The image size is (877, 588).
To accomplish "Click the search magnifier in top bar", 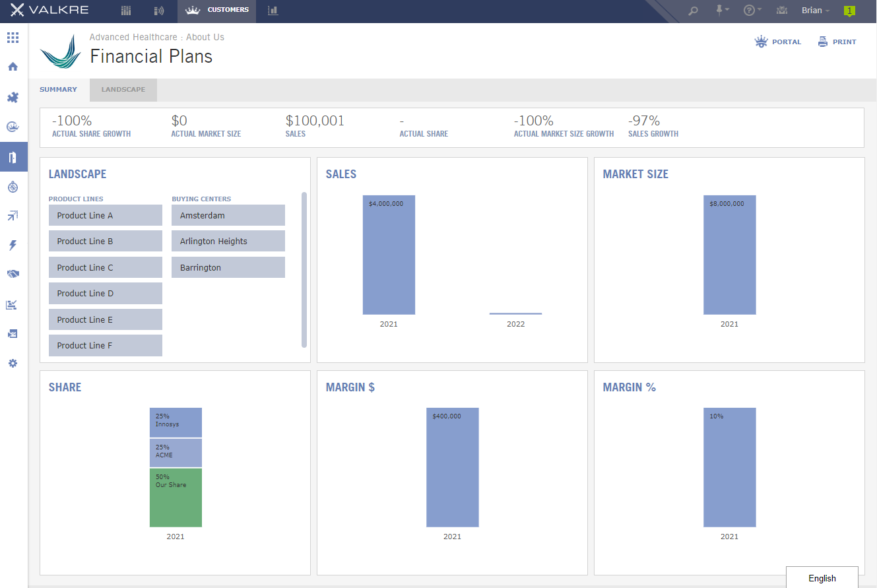I will tap(693, 11).
